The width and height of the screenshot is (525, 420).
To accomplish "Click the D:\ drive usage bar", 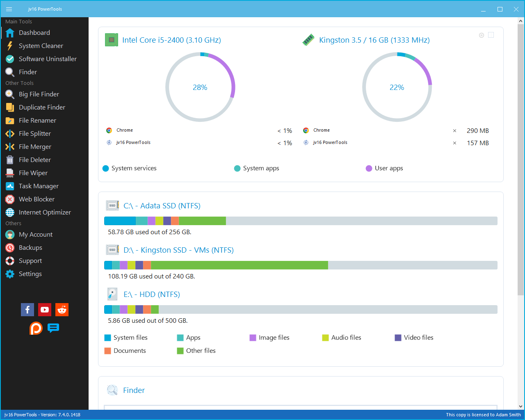I will 301,265.
